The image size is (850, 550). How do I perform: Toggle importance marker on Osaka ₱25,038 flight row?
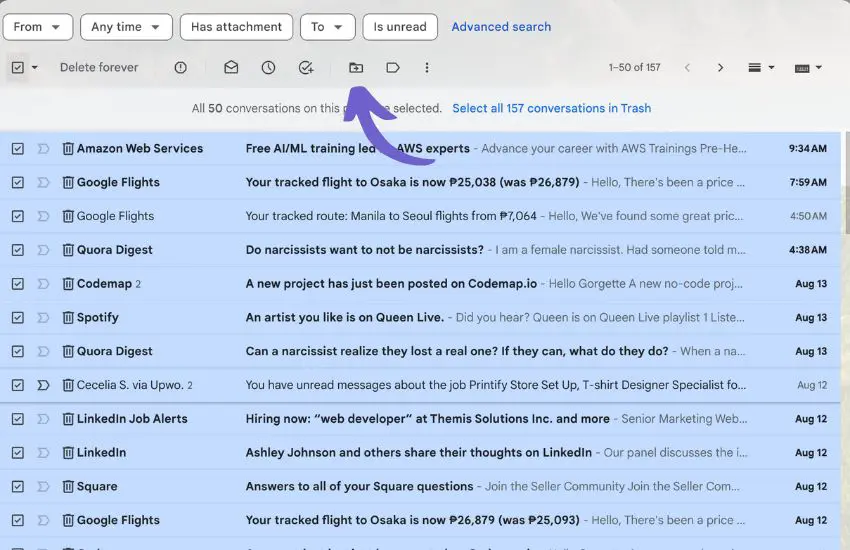43,182
